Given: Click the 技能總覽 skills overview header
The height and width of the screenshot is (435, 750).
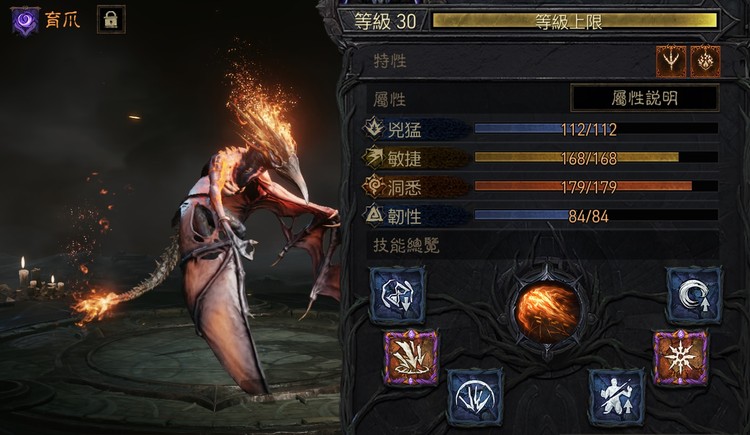Looking at the screenshot, I should [406, 245].
